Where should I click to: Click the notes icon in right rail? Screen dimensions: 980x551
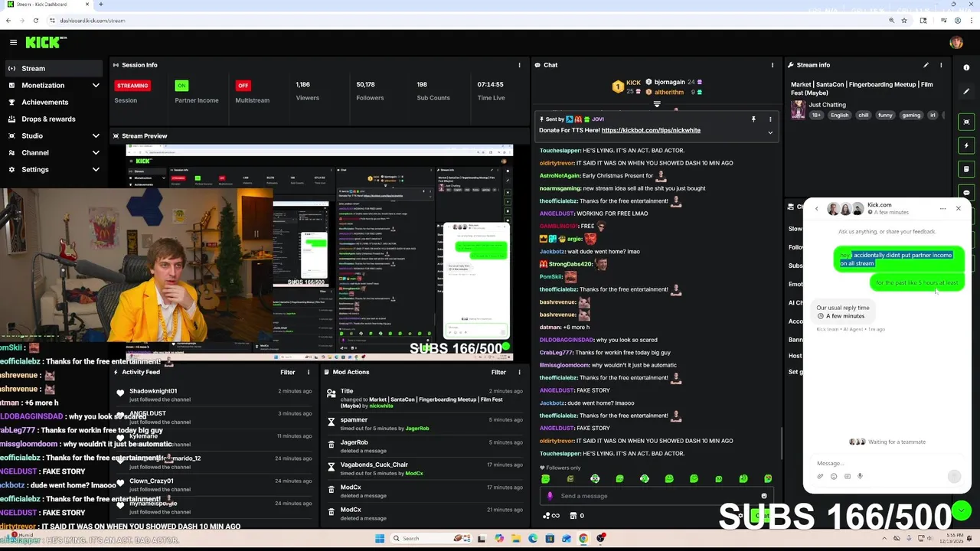pos(966,169)
